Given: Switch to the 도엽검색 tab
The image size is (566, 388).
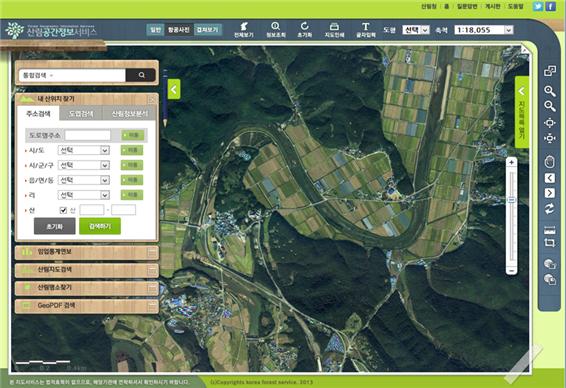Looking at the screenshot, I should click(x=81, y=114).
